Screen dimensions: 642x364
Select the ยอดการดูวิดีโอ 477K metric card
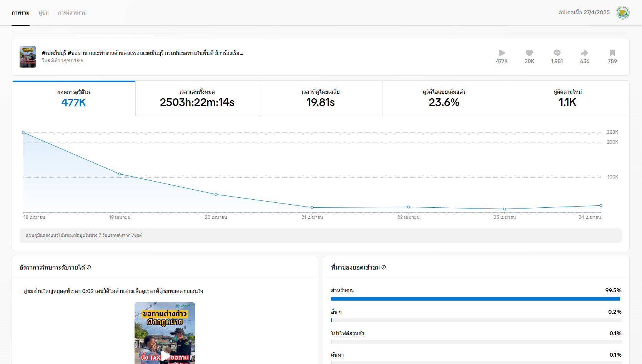click(x=73, y=98)
